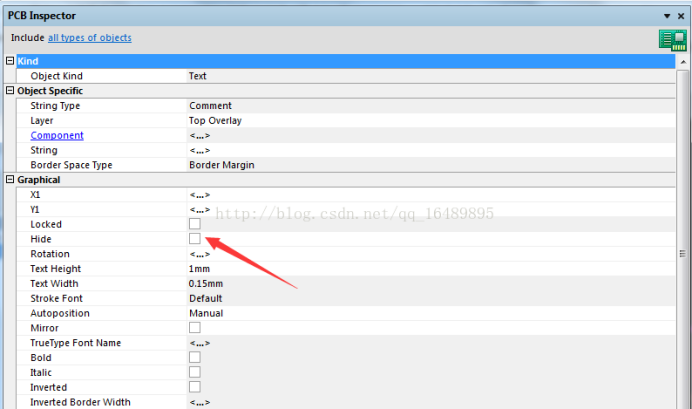
Task: Toggle the Inverted checkbox
Action: tap(195, 387)
